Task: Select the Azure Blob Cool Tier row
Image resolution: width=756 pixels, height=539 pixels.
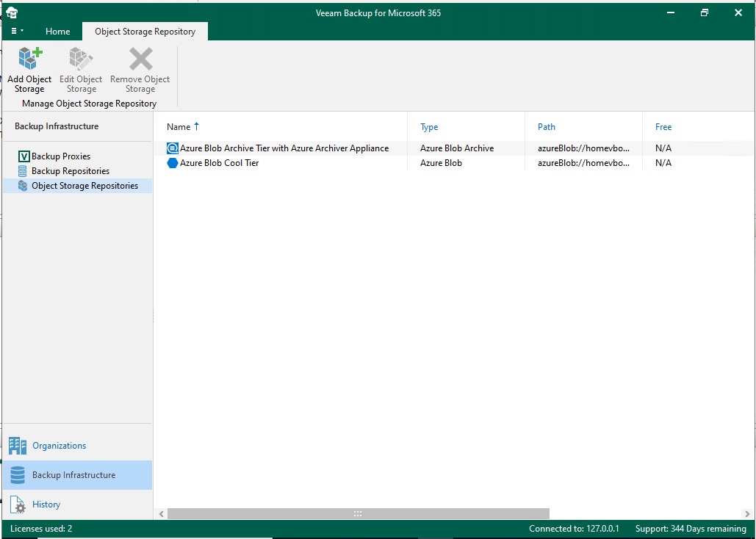Action: (453, 163)
